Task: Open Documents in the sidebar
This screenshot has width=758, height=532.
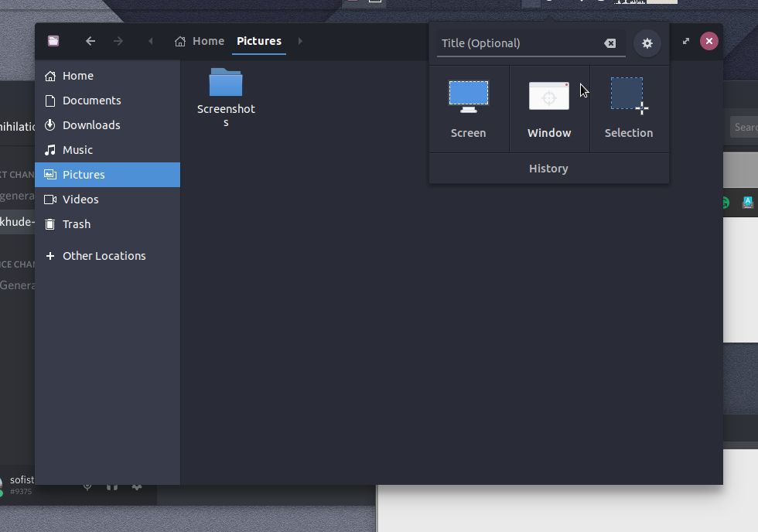Action: 108,101
